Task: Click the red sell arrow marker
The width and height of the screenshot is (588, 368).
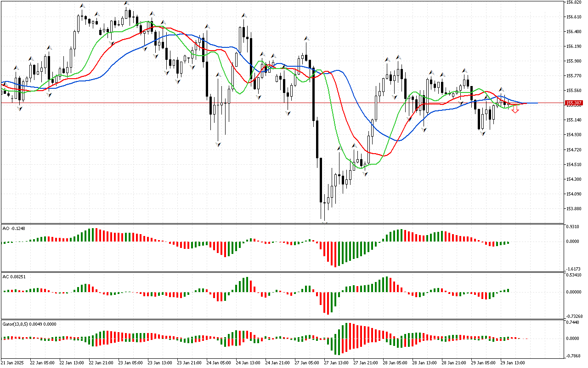Action: click(515, 109)
